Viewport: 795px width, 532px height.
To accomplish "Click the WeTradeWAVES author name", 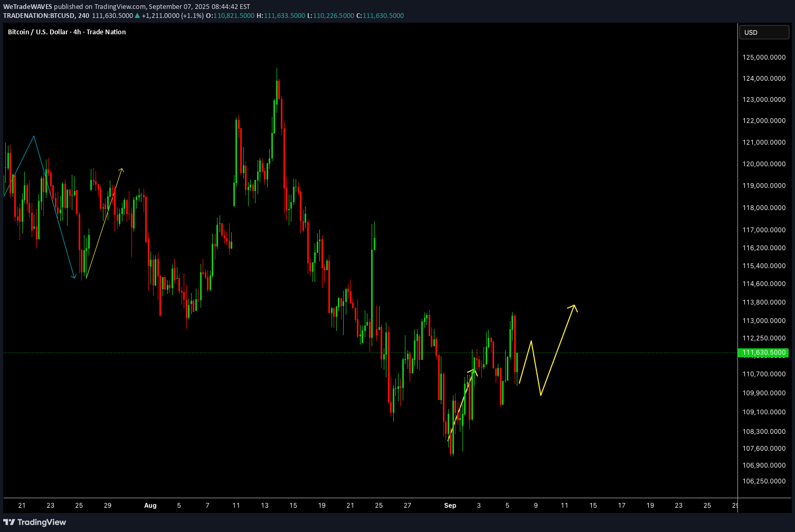I will tap(27, 7).
